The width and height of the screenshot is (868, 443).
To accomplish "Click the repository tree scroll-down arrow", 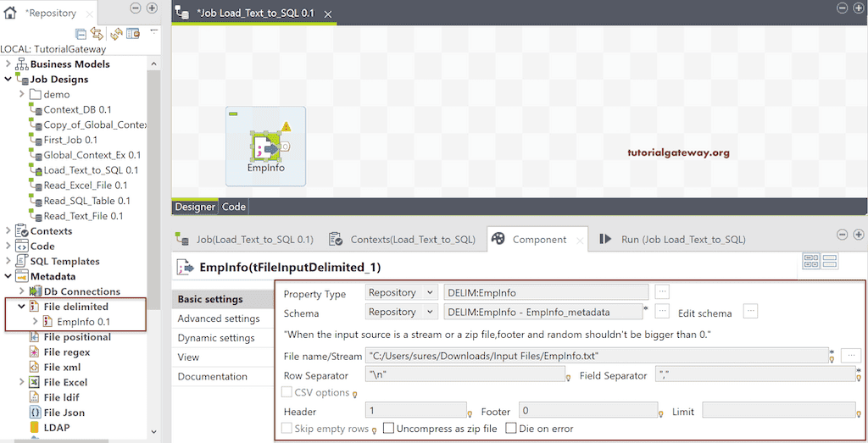I will [x=154, y=432].
